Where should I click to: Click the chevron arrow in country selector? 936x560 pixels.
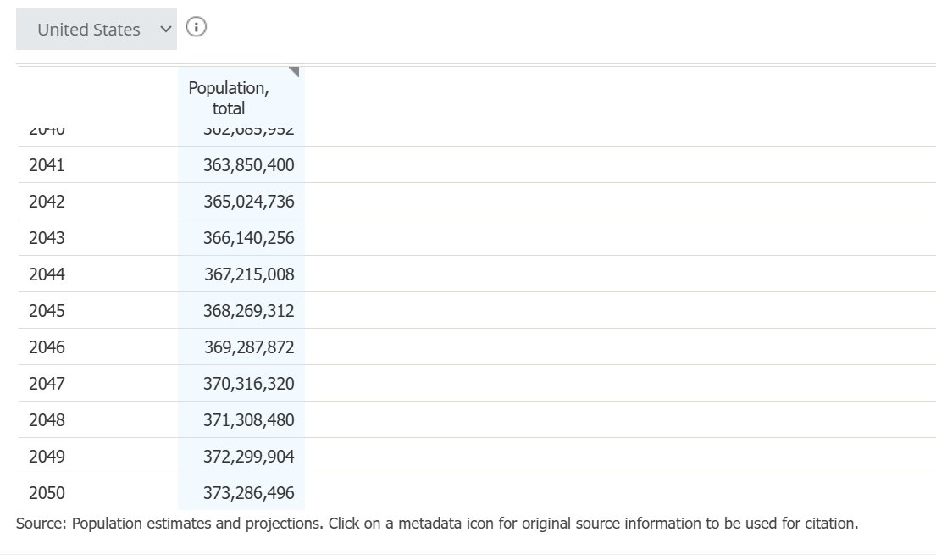(x=166, y=30)
